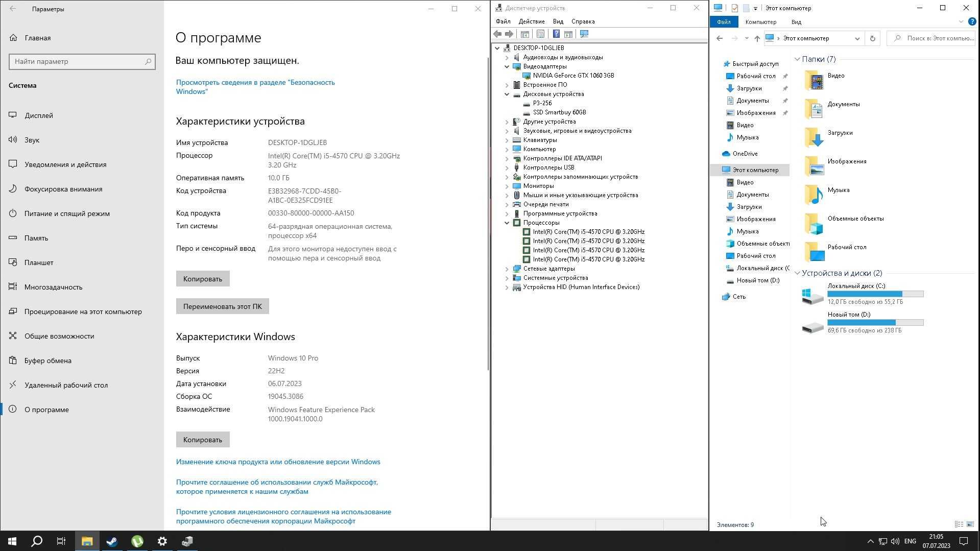This screenshot has height=551, width=980.
Task: Click Back arrow in Device Manager toolbar
Action: click(497, 34)
